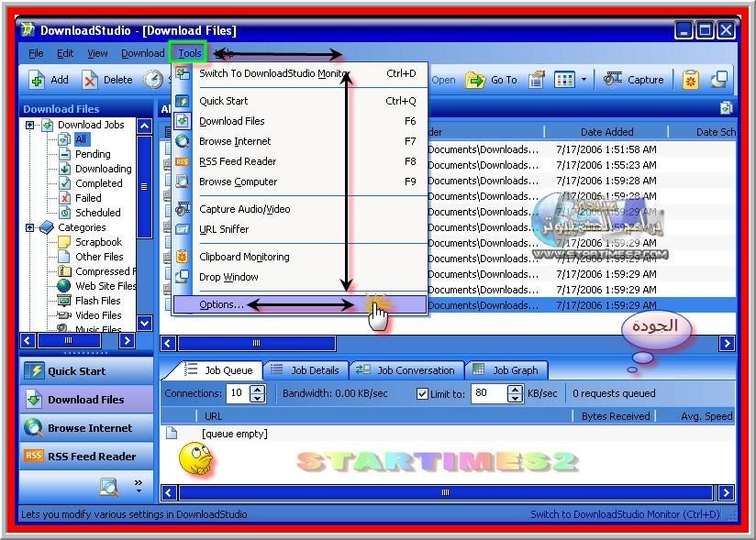Switch to the Job Graph tab

(506, 370)
